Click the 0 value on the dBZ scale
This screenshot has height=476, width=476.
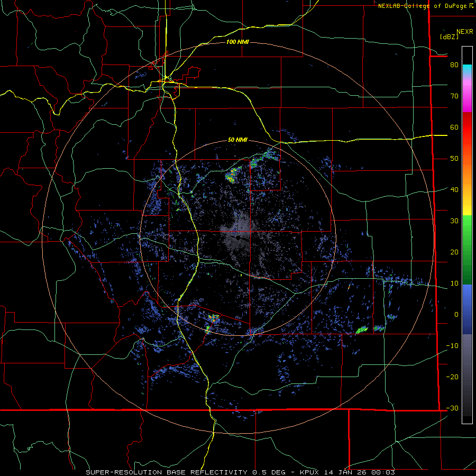click(456, 315)
